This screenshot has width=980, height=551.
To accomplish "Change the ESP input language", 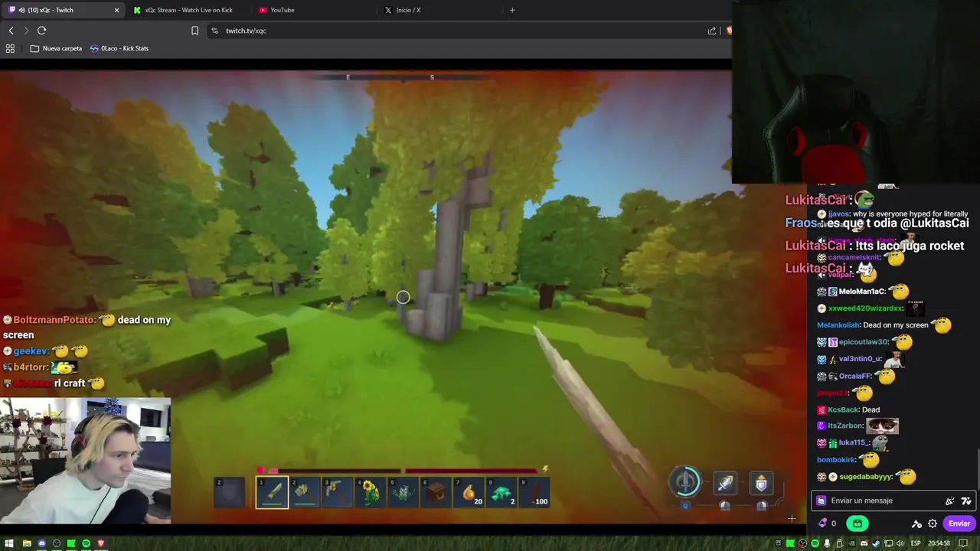I will tap(916, 543).
